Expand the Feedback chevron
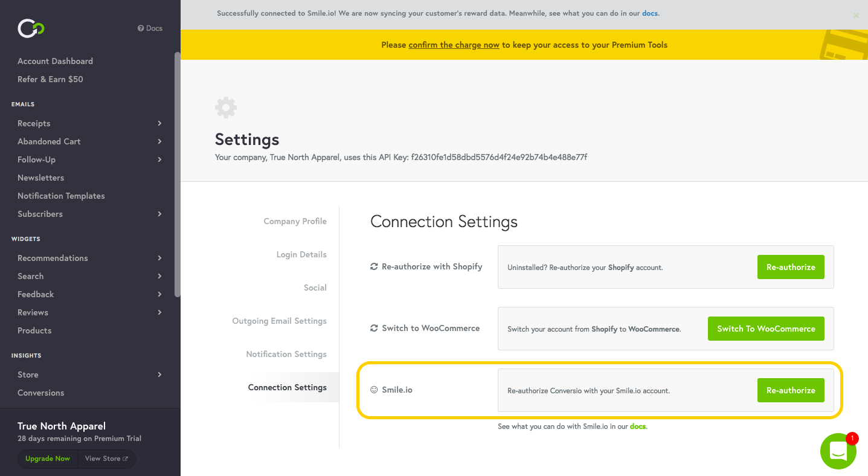 [x=159, y=294]
